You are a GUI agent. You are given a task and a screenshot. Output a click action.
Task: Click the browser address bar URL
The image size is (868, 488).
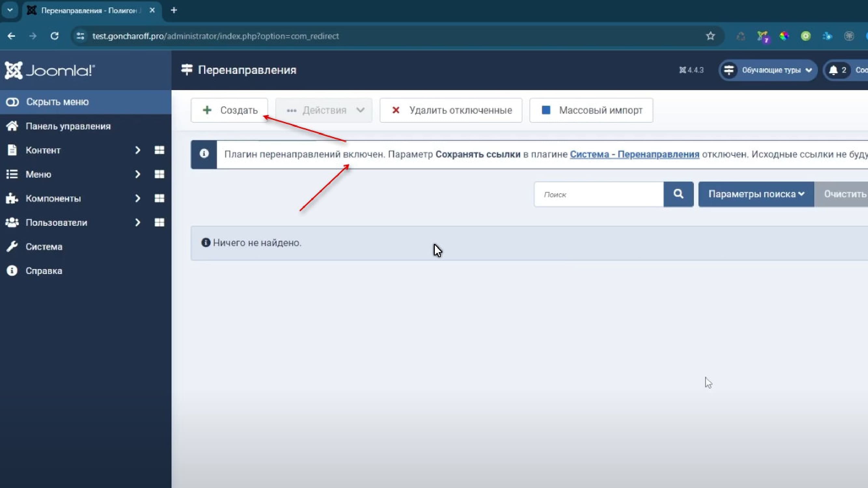(x=216, y=36)
